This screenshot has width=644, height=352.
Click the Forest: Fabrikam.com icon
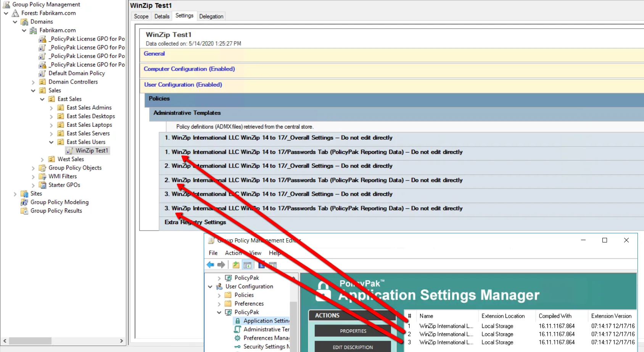point(15,13)
